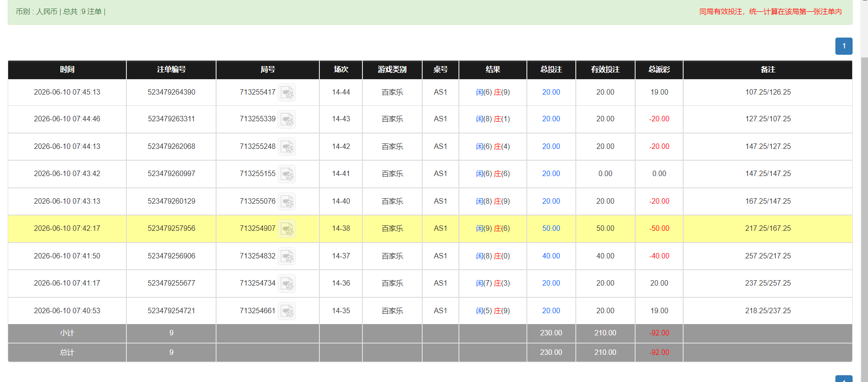This screenshot has width=868, height=382.
Task: Click total bet 20.00 for order 523479260997
Action: click(551, 173)
